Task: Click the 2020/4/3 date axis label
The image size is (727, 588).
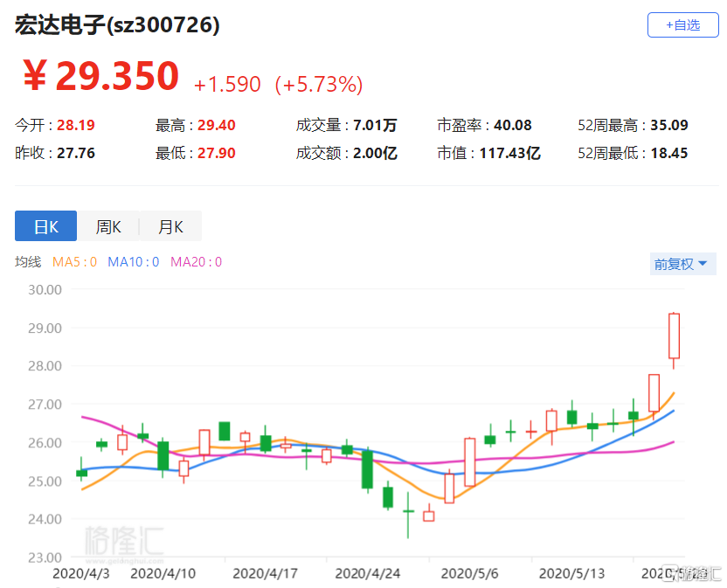Action: (x=81, y=574)
